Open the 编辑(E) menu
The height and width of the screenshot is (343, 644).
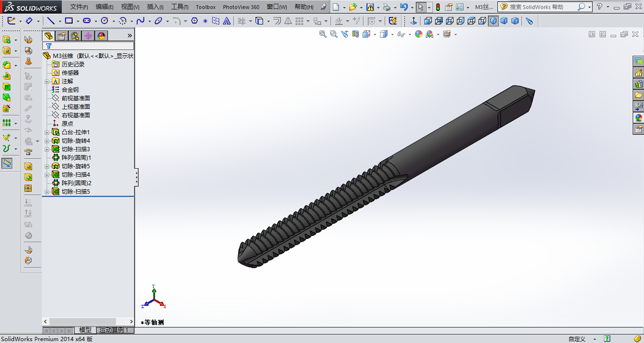(x=105, y=7)
